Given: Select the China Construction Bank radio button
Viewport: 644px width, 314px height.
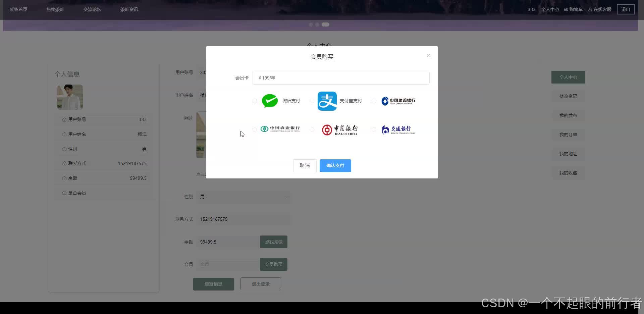Looking at the screenshot, I should (374, 101).
